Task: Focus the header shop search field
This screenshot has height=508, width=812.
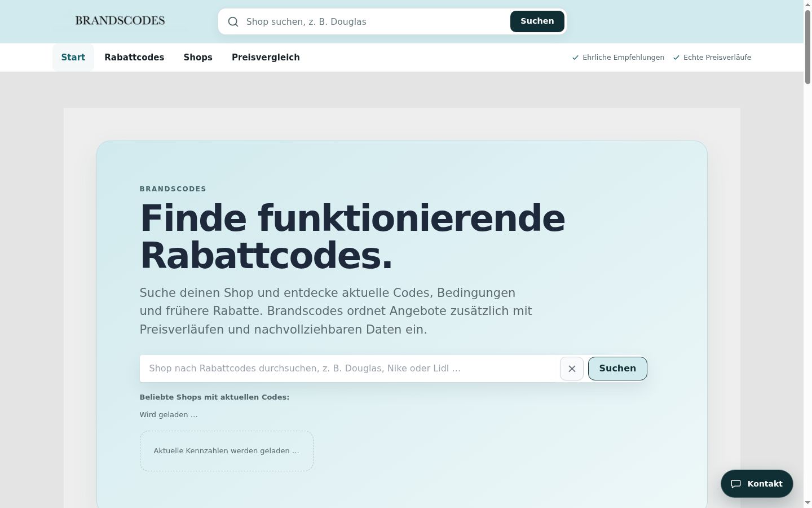Action: 375,21
